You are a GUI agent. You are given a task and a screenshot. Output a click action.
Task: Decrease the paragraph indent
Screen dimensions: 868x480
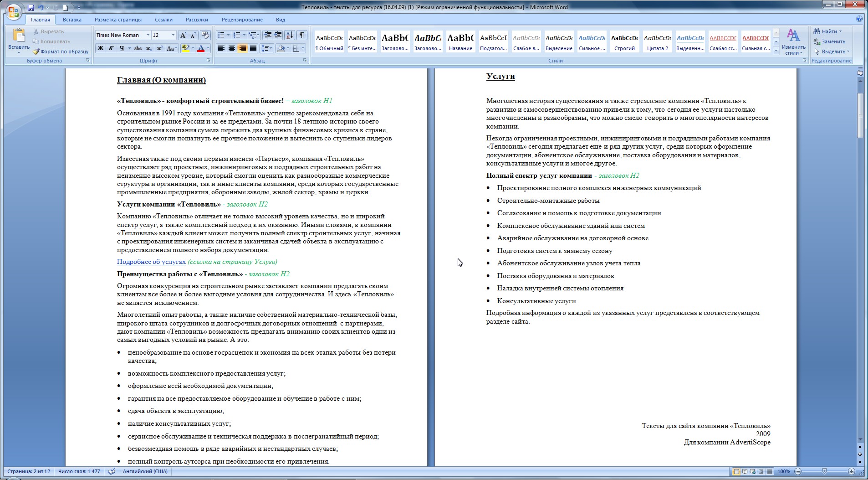pyautogui.click(x=268, y=35)
